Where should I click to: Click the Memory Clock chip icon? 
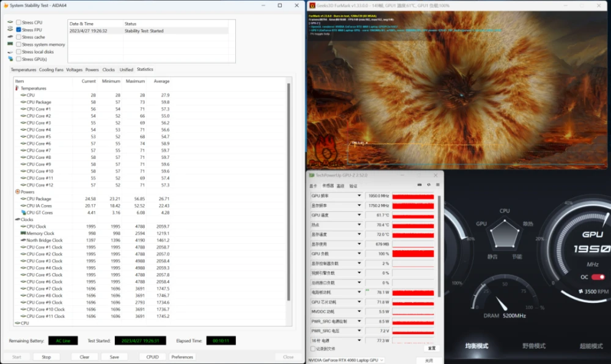coord(23,233)
